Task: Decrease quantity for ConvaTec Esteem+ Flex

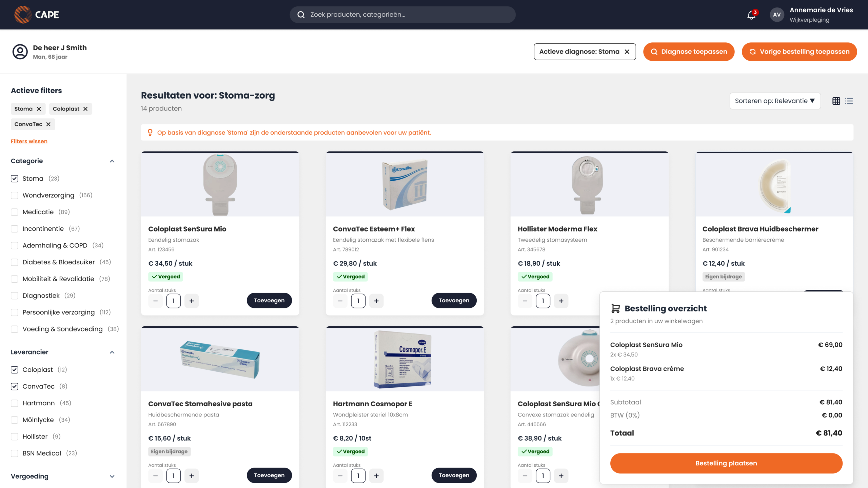Action: tap(340, 301)
